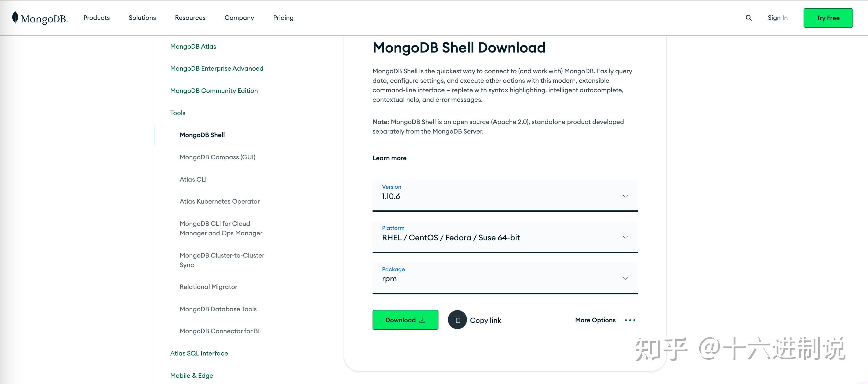Viewport: 868px width, 384px height.
Task: Select Pricing in the navigation bar
Action: tap(283, 18)
